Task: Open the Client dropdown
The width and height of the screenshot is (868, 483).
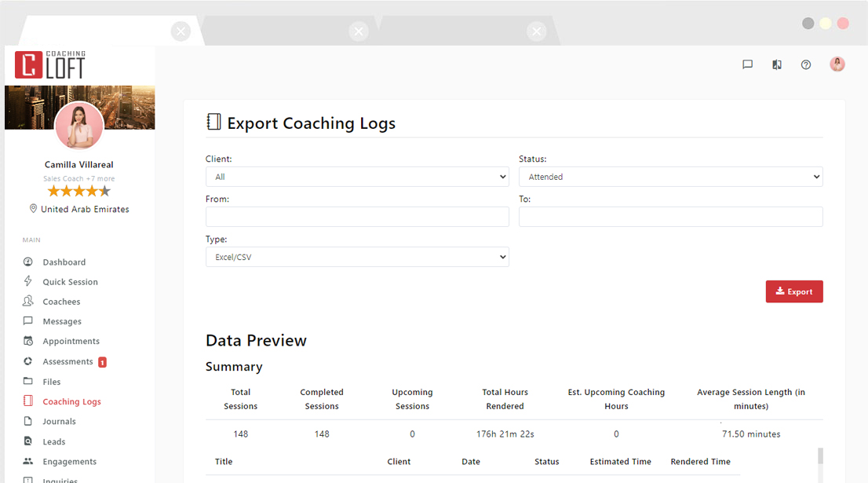Action: point(357,176)
